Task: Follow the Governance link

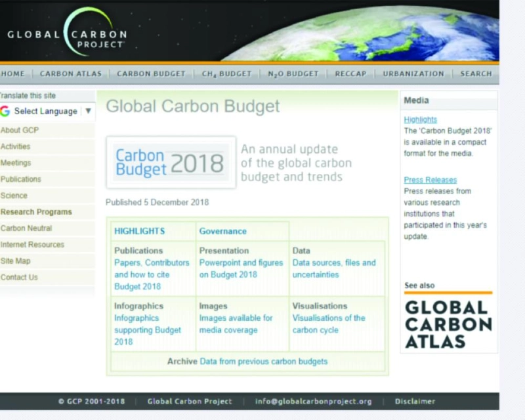Action: pyautogui.click(x=222, y=231)
